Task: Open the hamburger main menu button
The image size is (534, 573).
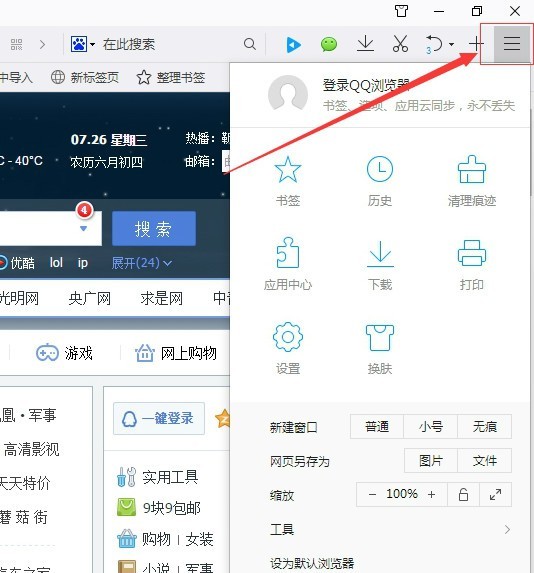Action: click(x=512, y=44)
